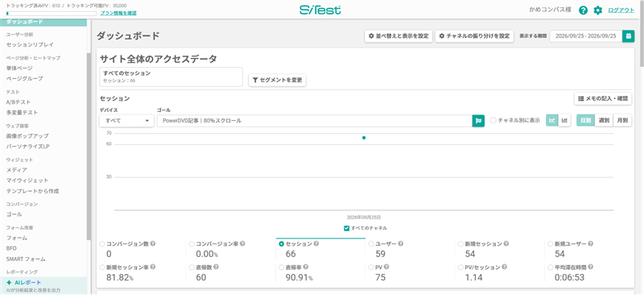Open 単体ページ in sidebar
Screen dimensions: 644x295
point(19,69)
